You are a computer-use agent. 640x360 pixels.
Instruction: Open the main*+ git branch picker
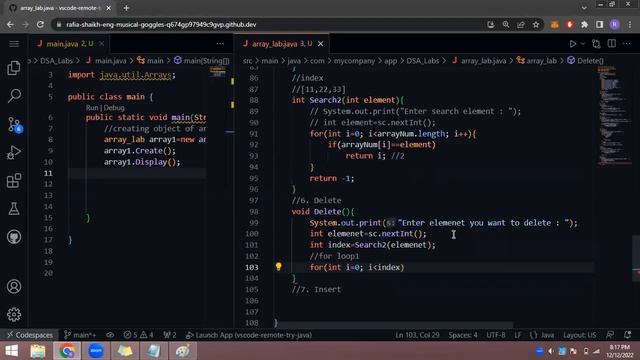80,335
